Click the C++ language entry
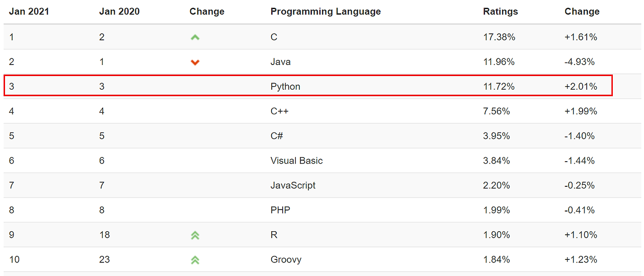 click(279, 111)
